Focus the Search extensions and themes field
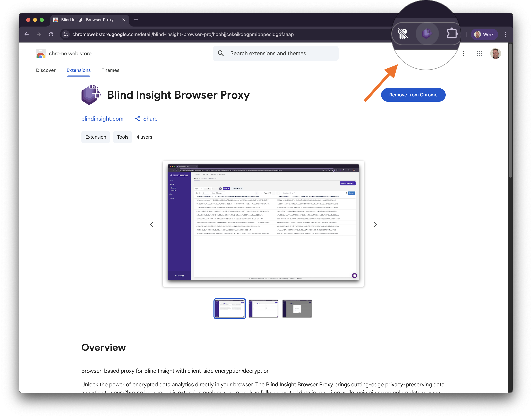Viewport: 532px width, 418px height. pos(275,53)
